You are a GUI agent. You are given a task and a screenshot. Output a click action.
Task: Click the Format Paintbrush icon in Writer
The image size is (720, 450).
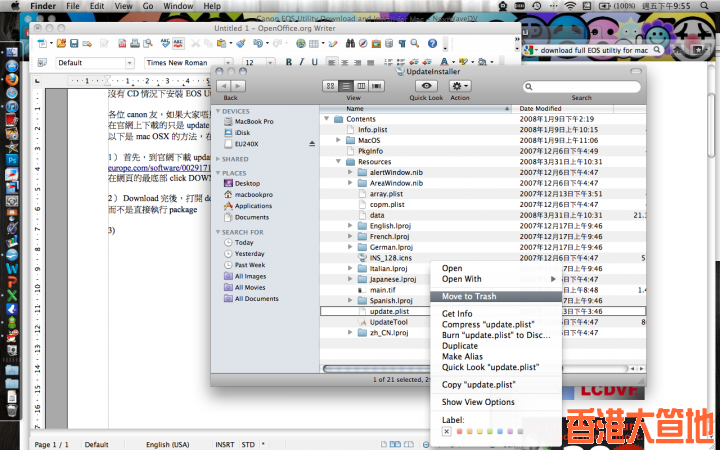point(241,44)
